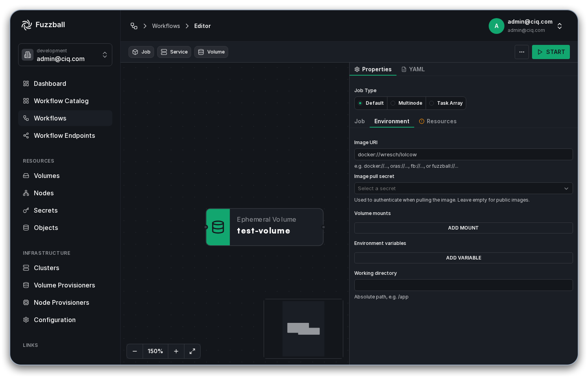Select Default job type
The height and width of the screenshot is (378, 588).
(371, 103)
